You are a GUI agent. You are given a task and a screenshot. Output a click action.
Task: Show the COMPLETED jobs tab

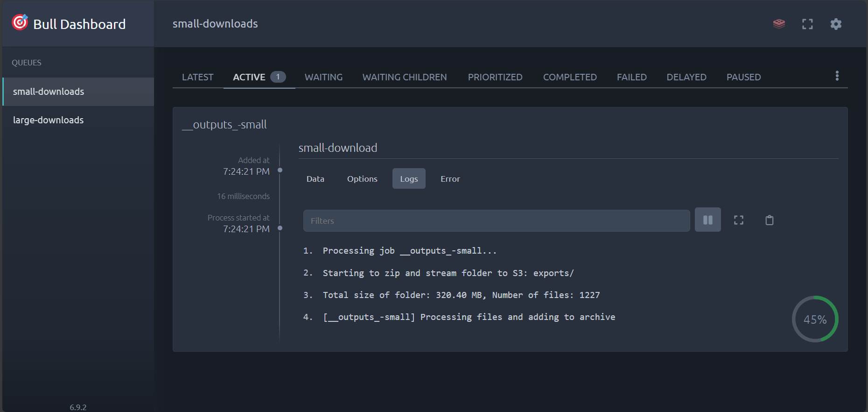[569, 77]
